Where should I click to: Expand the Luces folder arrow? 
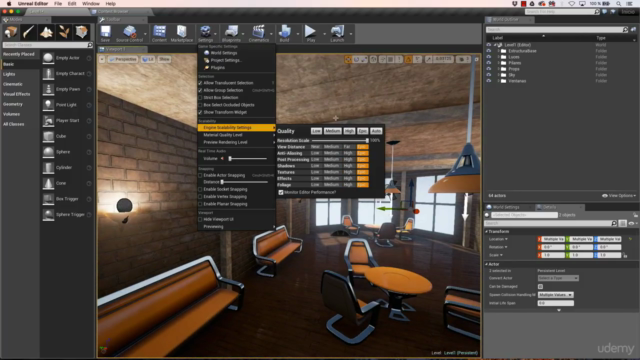(498, 57)
